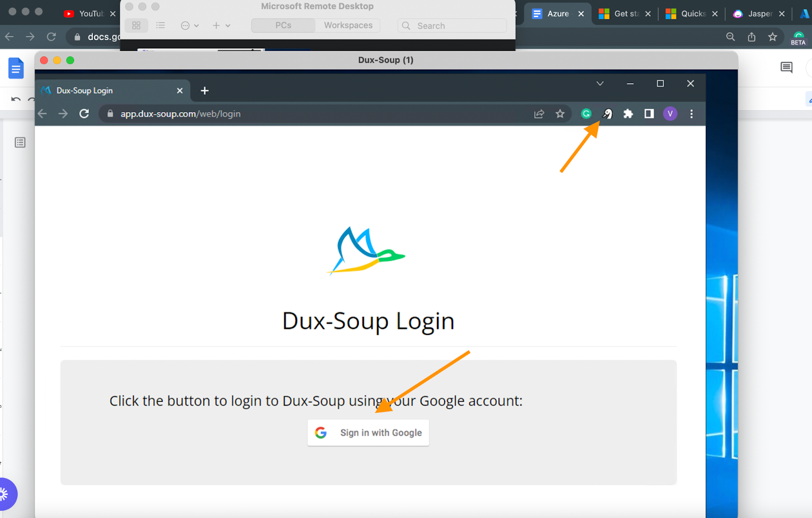The width and height of the screenshot is (812, 518).
Task: Open the Grammarly BETA extension icon
Action: [798, 38]
